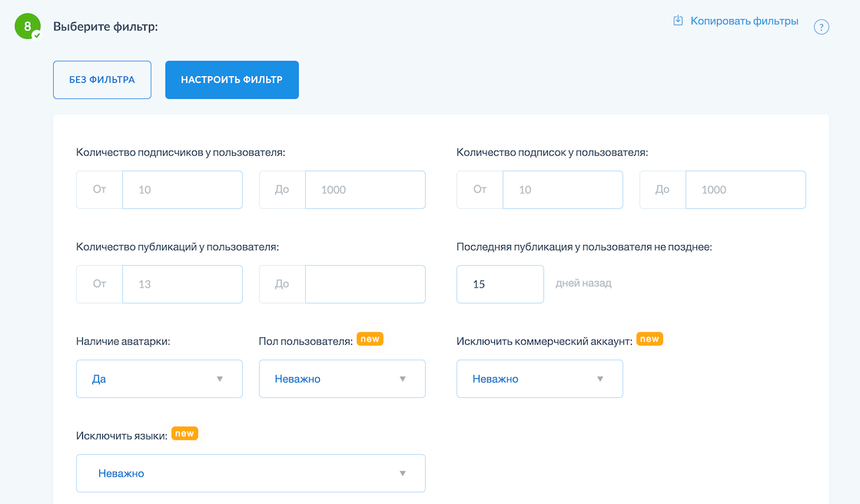Open the Копировать фильтры link

coord(744,21)
